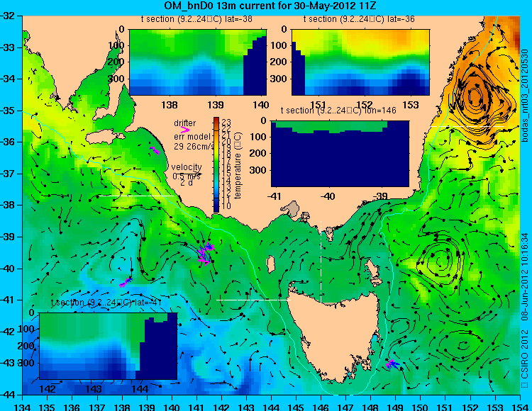This screenshot has width=532, height=411.
Task: Open the lat=-41 temperature section inset
Action: pos(109,346)
